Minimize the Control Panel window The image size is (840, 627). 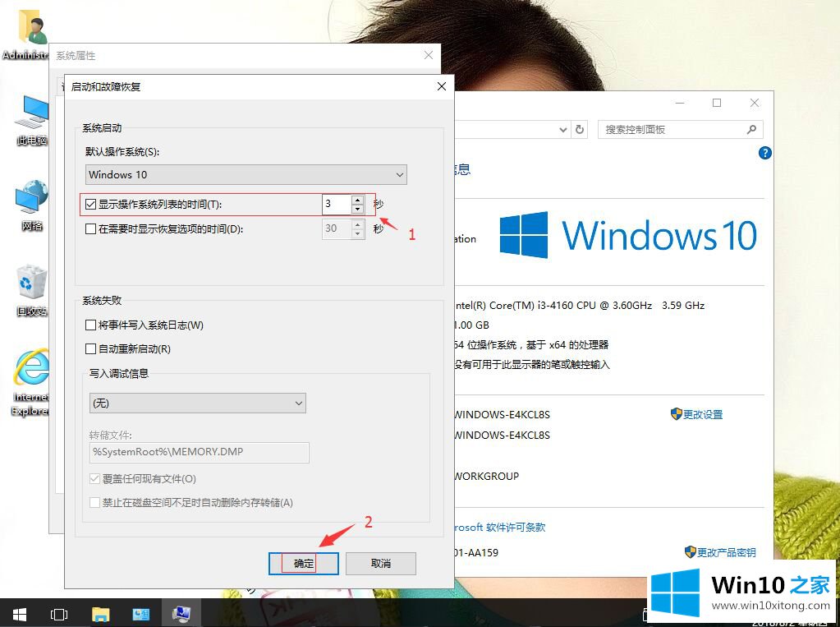(x=680, y=103)
